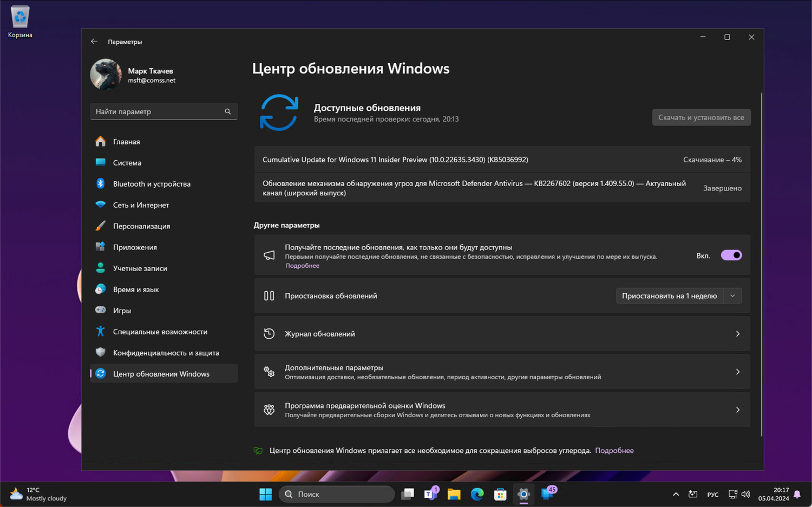Open the clock showing 20:17 05.04.2024

click(774, 494)
